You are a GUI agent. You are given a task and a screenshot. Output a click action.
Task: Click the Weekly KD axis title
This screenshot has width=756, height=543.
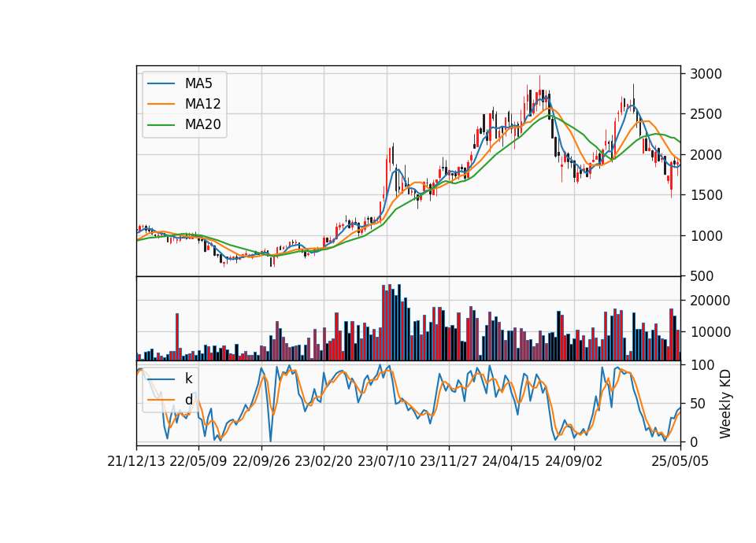[725, 404]
